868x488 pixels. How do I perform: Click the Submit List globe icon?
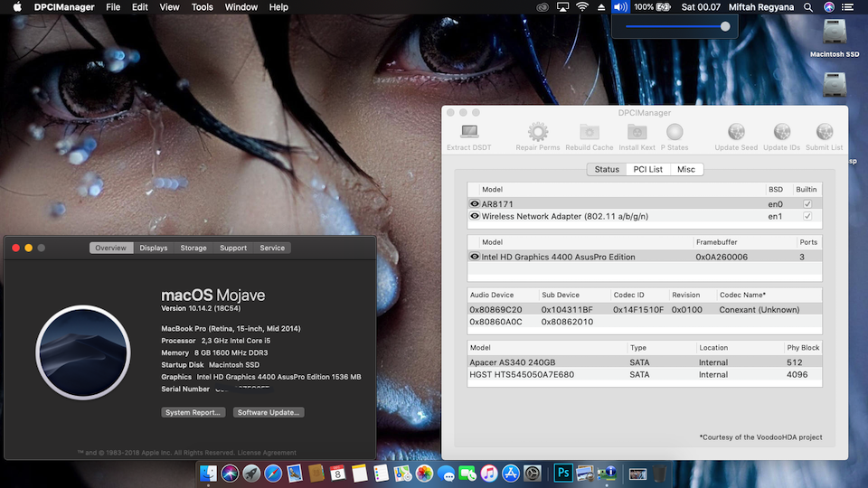tap(824, 133)
